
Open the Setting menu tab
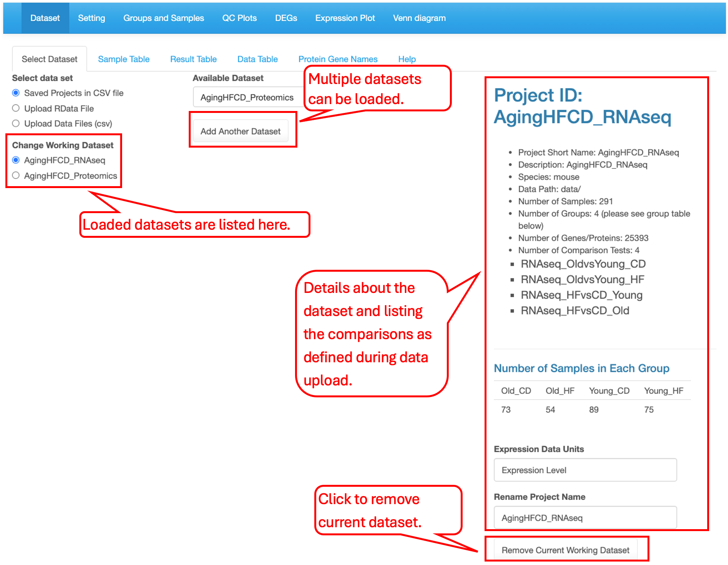pyautogui.click(x=91, y=18)
